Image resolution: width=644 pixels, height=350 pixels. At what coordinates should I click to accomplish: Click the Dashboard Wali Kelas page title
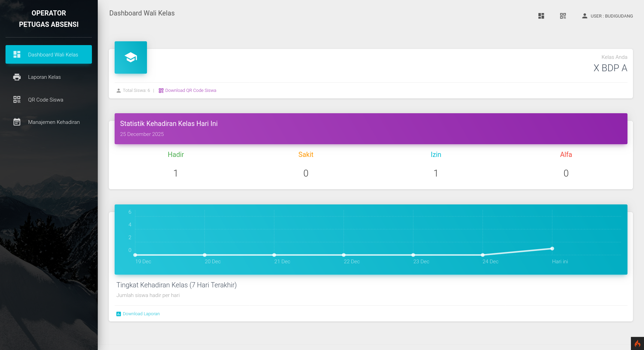click(x=142, y=13)
